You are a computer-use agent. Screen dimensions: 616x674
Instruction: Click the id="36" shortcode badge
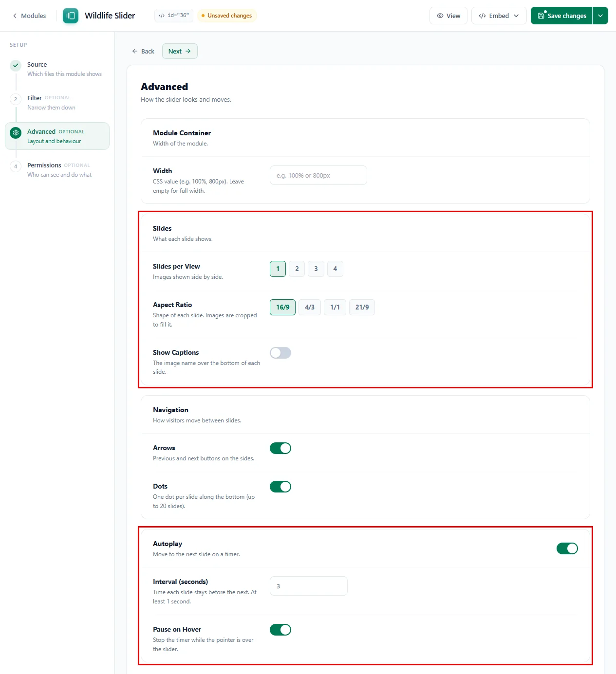(x=174, y=16)
